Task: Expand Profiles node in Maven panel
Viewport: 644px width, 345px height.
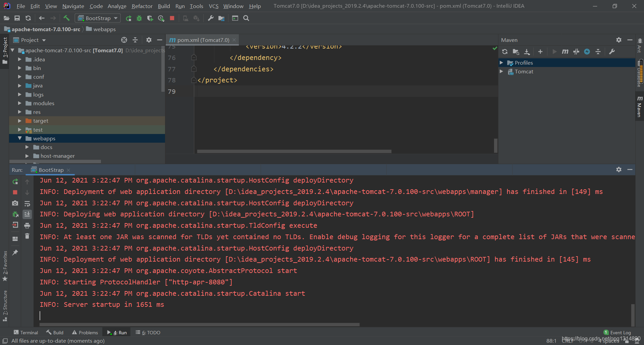Action: [x=501, y=63]
